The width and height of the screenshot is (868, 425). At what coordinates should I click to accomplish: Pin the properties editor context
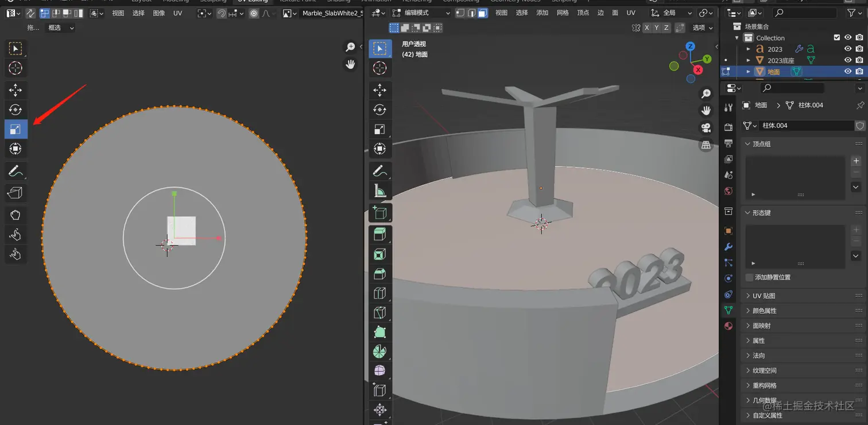click(x=860, y=106)
